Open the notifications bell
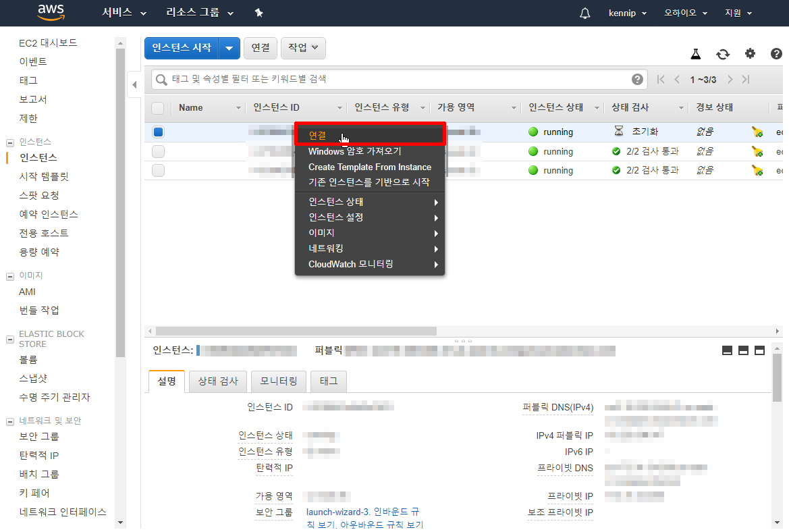789x532 pixels. point(584,13)
